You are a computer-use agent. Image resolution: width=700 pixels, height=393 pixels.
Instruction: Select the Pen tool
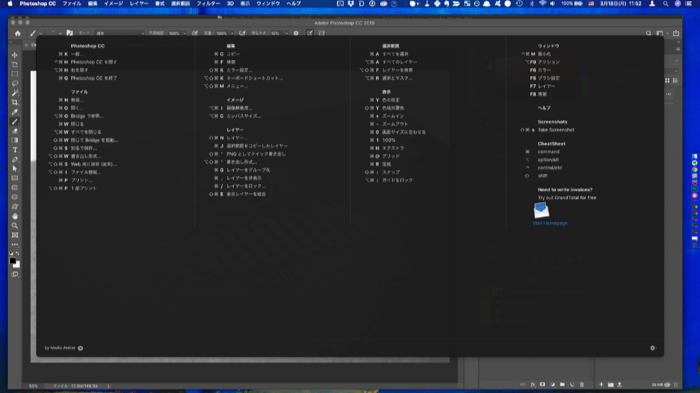pyautogui.click(x=15, y=159)
